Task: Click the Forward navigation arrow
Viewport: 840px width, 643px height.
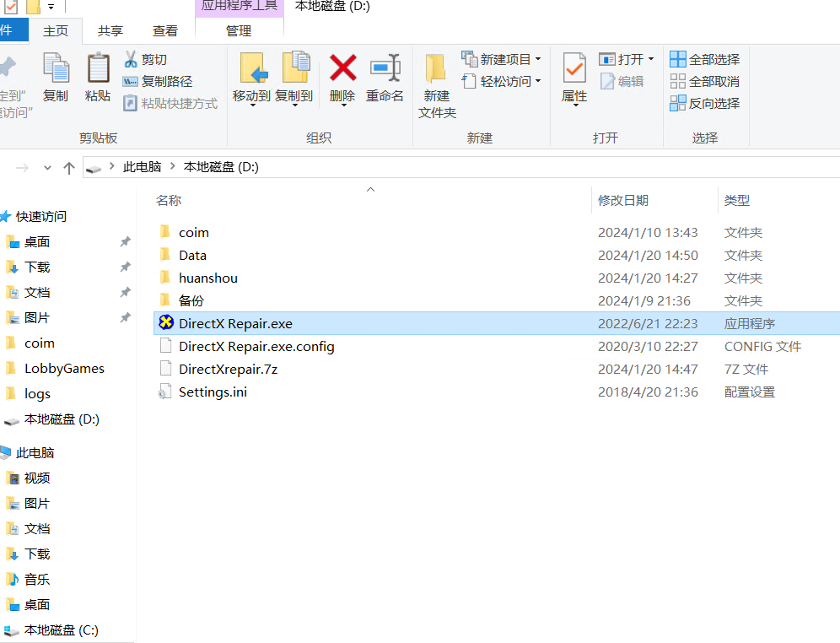Action: (23, 168)
